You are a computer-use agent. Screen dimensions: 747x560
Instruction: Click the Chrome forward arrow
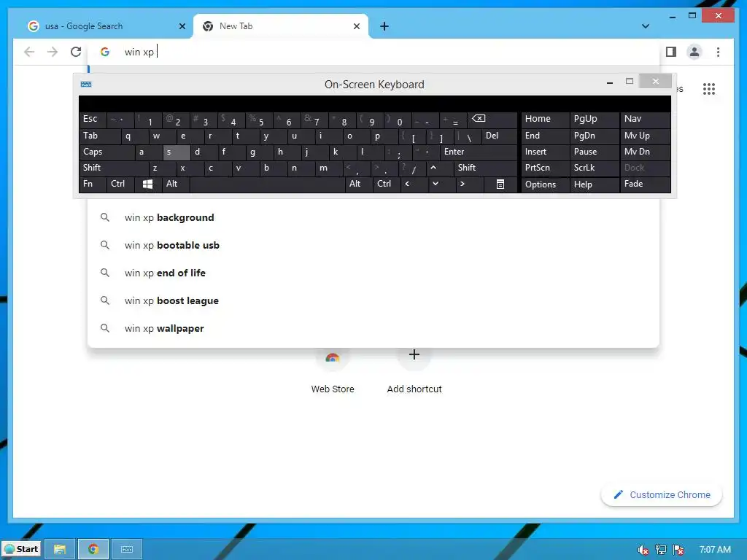(x=53, y=52)
